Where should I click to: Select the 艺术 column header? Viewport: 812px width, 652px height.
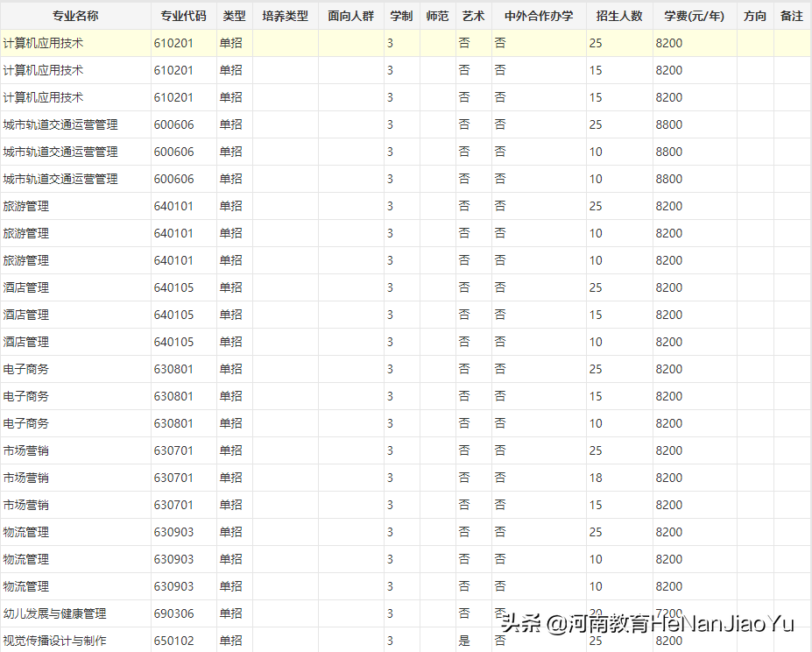pos(473,16)
